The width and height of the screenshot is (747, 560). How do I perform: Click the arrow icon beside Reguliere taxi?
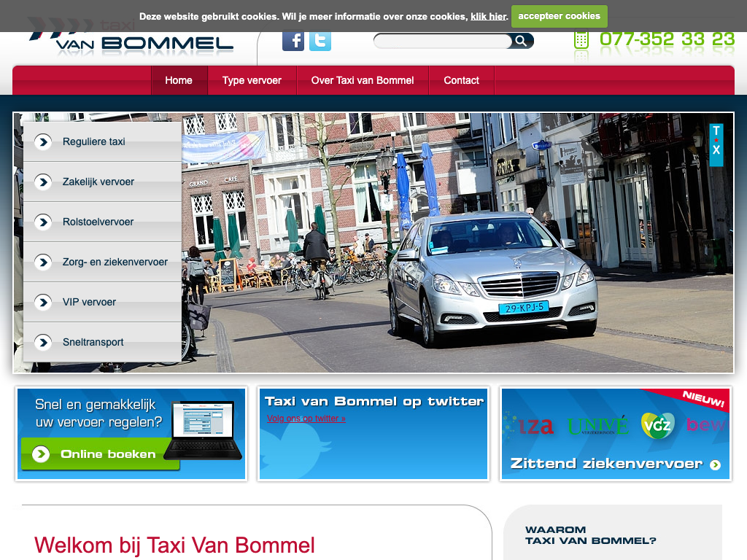(x=43, y=142)
